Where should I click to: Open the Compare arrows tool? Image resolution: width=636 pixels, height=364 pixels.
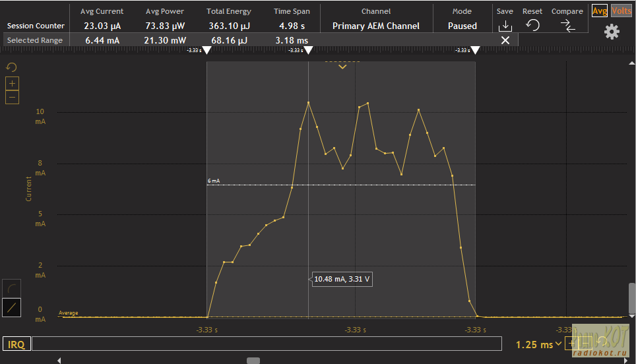[x=567, y=26]
